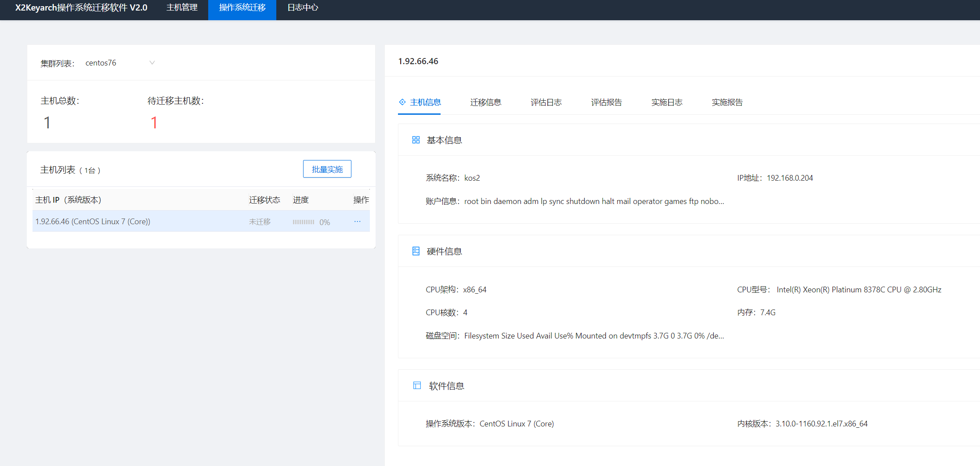Click the X2Keyarch software title
Viewport: 980px width, 466px height.
(x=81, y=8)
